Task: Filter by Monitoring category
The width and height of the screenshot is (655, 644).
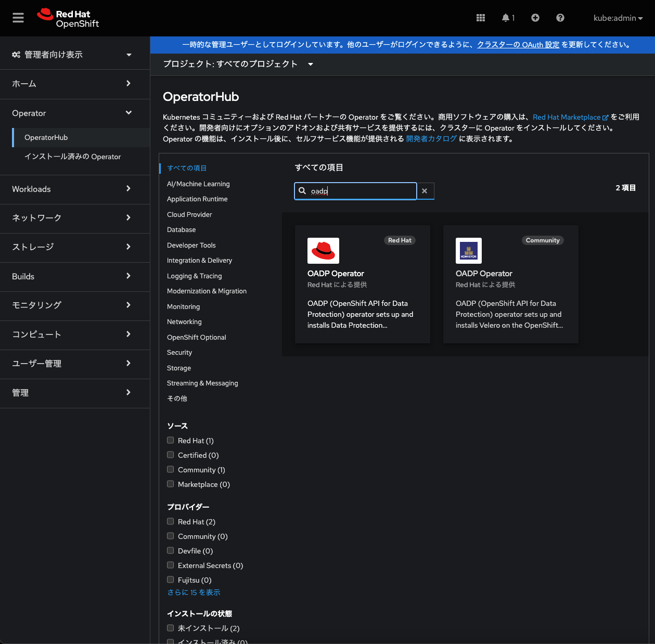Action: 183,306
